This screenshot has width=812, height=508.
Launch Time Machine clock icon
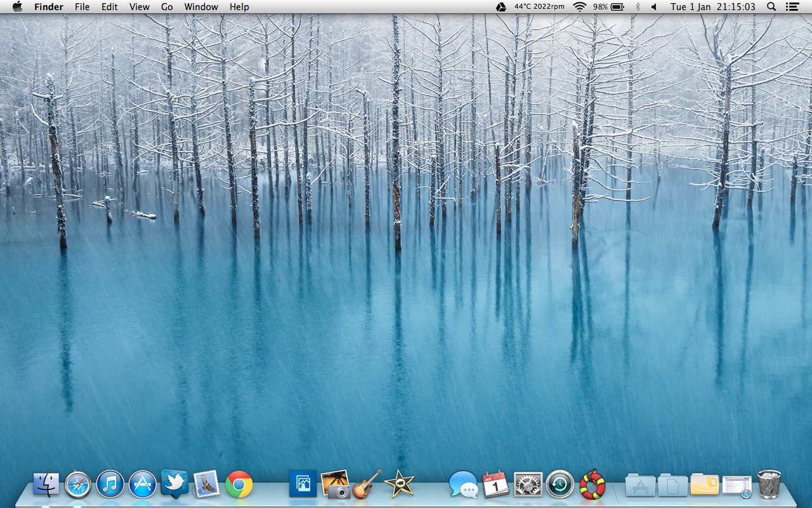[560, 485]
